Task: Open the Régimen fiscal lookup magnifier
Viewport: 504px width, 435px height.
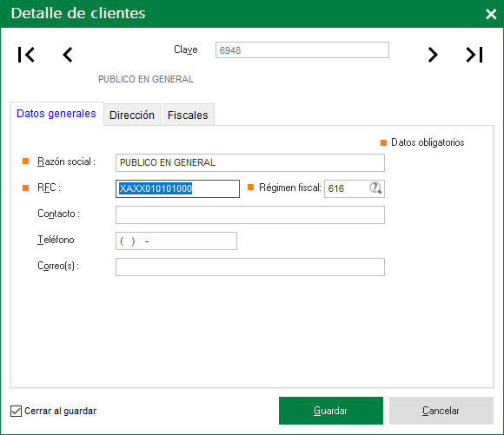Action: click(x=375, y=188)
